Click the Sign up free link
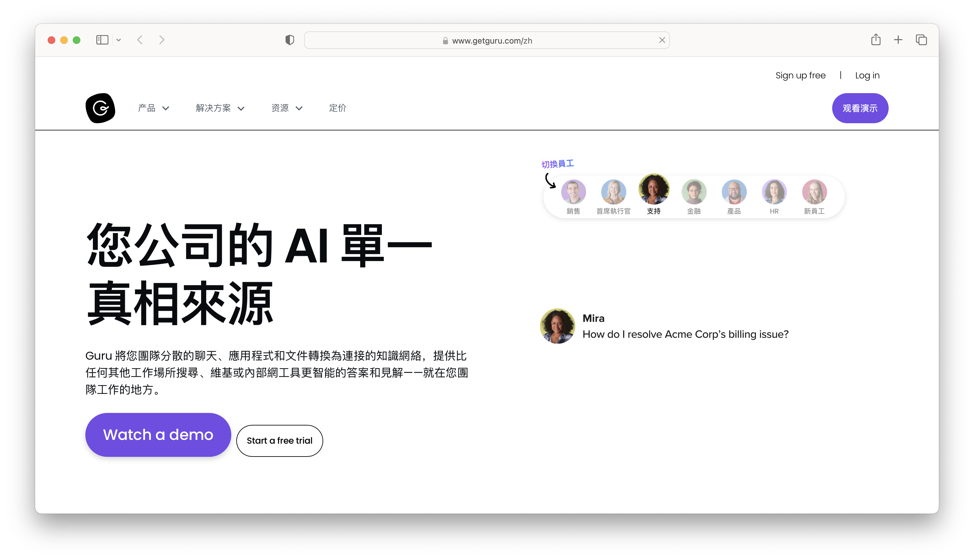Image resolution: width=974 pixels, height=560 pixels. pyautogui.click(x=800, y=75)
